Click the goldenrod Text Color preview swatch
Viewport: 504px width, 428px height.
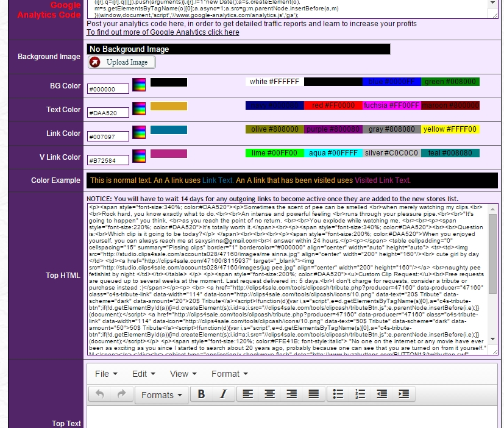point(169,106)
